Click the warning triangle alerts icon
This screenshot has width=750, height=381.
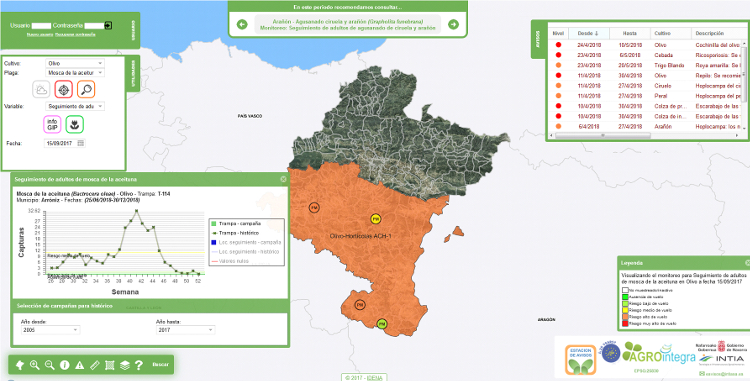point(80,365)
